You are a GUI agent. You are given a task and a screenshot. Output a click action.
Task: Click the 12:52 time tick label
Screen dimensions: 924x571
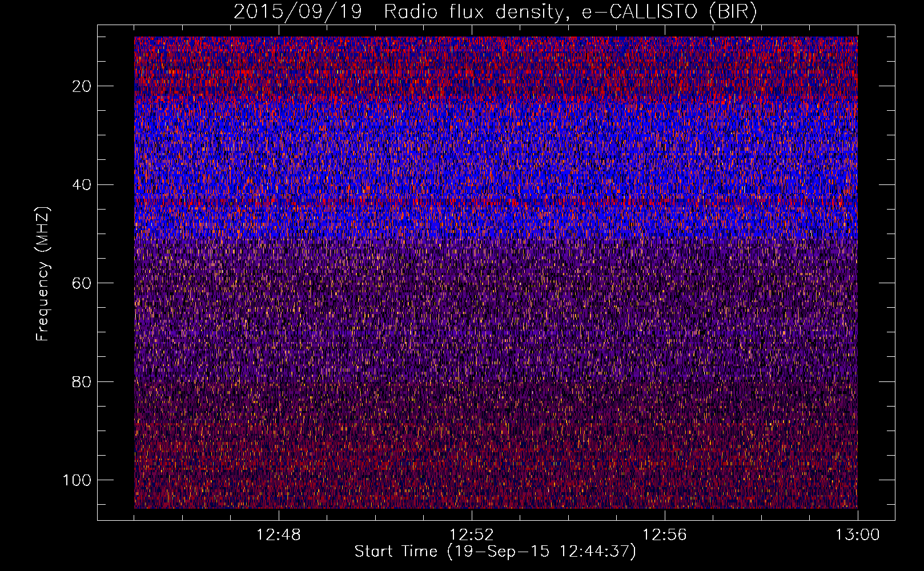point(471,535)
